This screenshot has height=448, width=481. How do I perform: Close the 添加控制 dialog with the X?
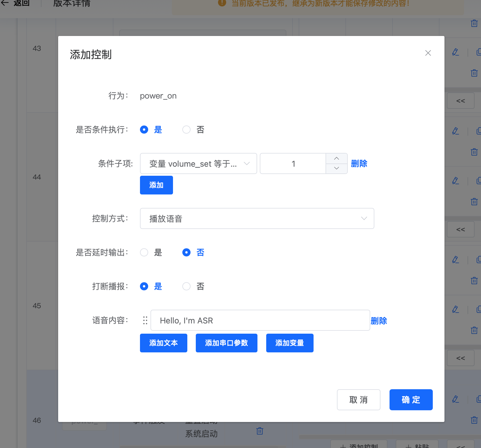pyautogui.click(x=428, y=53)
